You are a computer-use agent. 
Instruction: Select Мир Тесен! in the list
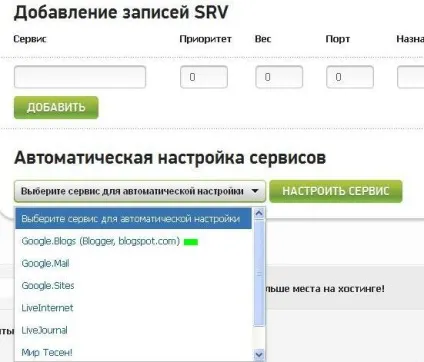pyautogui.click(x=133, y=352)
